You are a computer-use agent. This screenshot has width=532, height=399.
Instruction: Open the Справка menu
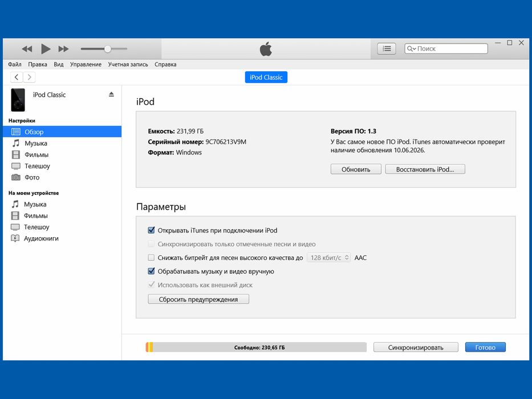165,64
